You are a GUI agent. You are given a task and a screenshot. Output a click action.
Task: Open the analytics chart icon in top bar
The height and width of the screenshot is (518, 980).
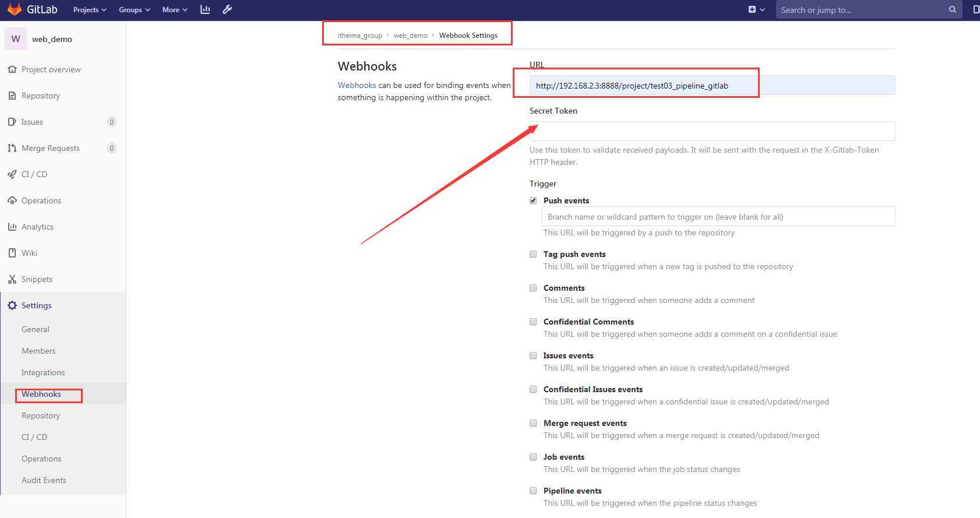pos(205,9)
